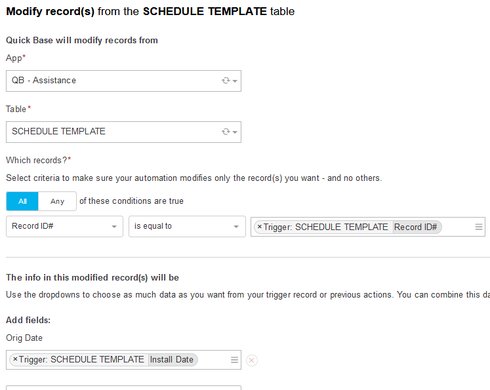
Task: Click the QB - Assistance app selector
Action: (x=124, y=81)
